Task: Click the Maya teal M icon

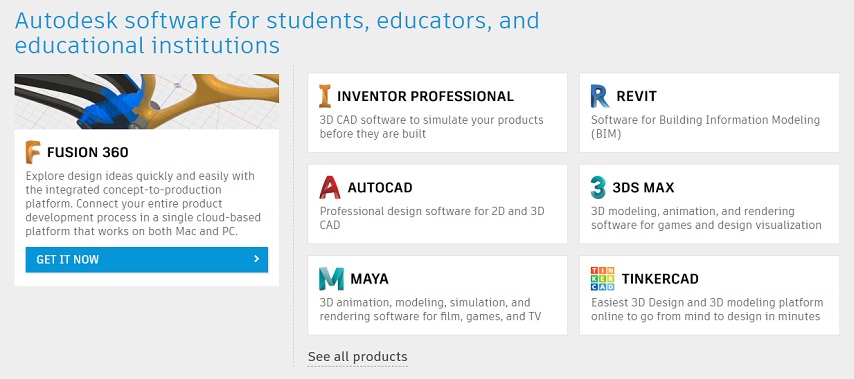Action: [331, 279]
